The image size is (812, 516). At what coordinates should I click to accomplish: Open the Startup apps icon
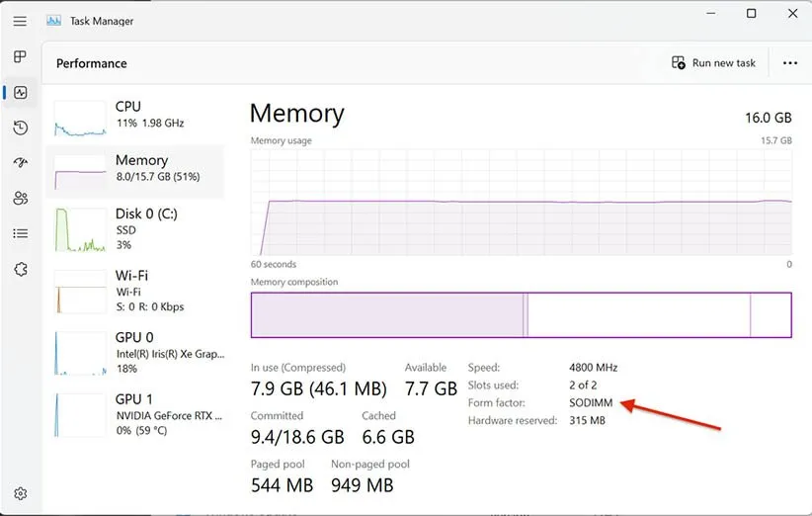click(20, 163)
